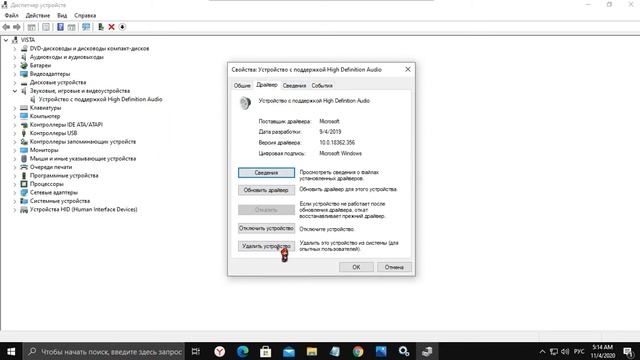This screenshot has height=360, width=640.
Task: Launch Yandex Browser from the taskbar
Action: pos(220,351)
